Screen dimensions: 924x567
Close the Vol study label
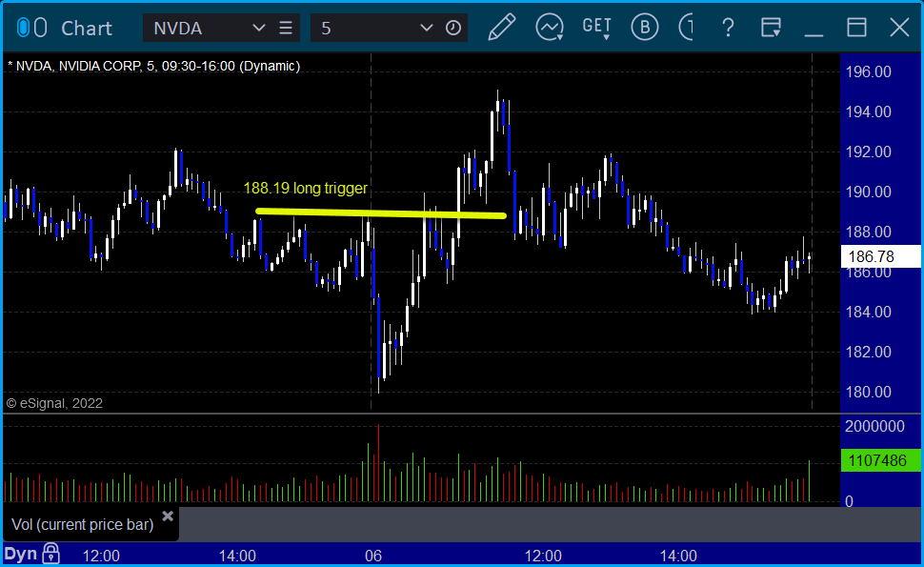coord(168,516)
